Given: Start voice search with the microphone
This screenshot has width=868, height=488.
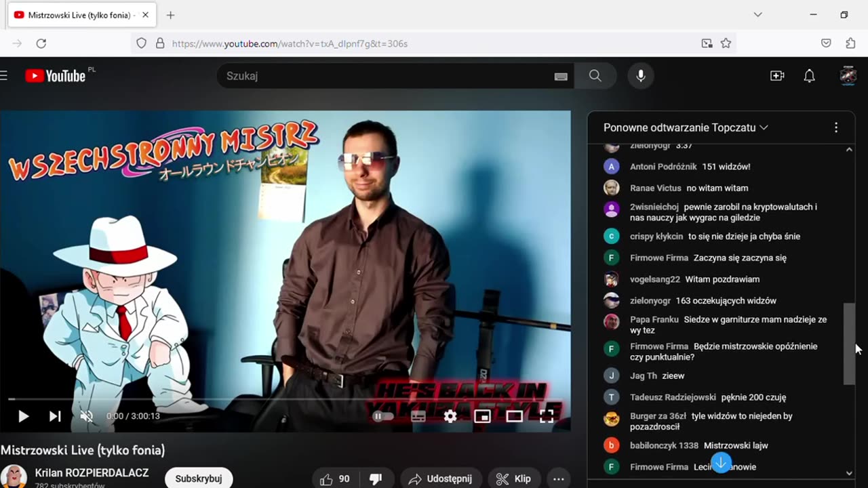Looking at the screenshot, I should click(x=640, y=76).
